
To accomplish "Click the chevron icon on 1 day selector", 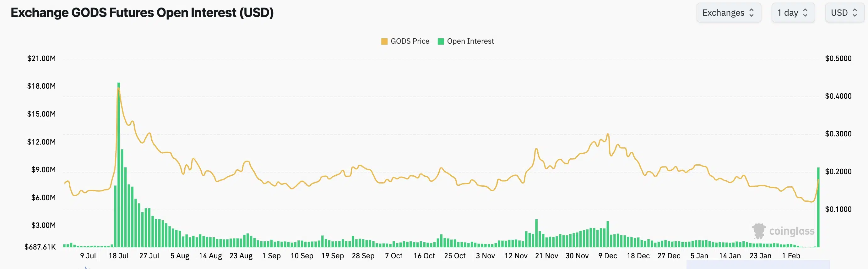I will pyautogui.click(x=805, y=13).
